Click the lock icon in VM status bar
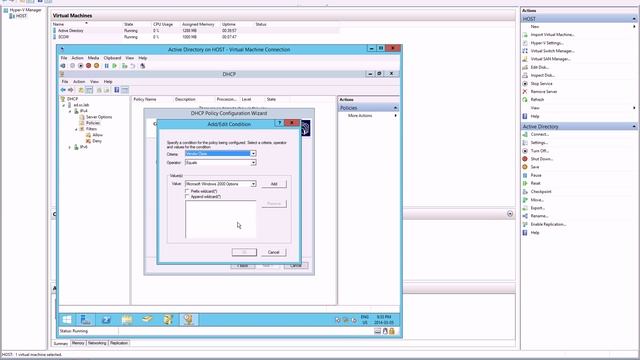Image resolution: width=640 pixels, height=360 pixels. click(x=392, y=331)
